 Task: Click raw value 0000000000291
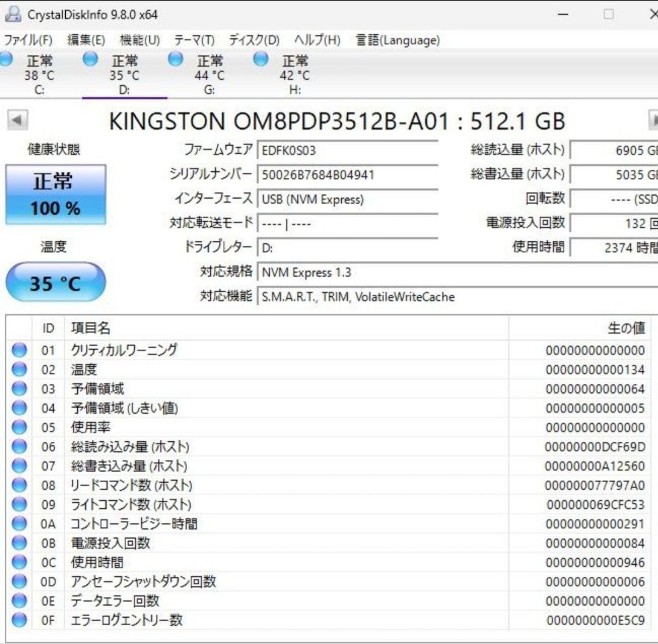point(595,524)
